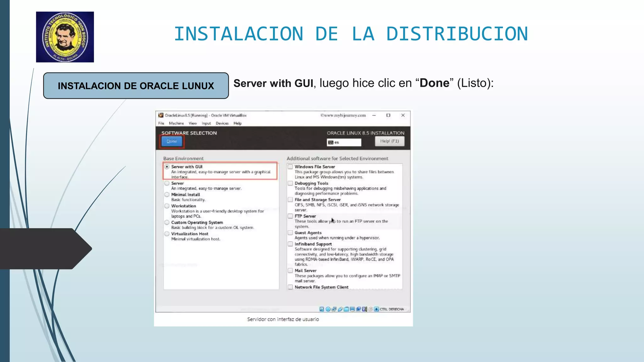Click the Servidor con interfaz de usuario caption
644x362 pixels.
283,319
